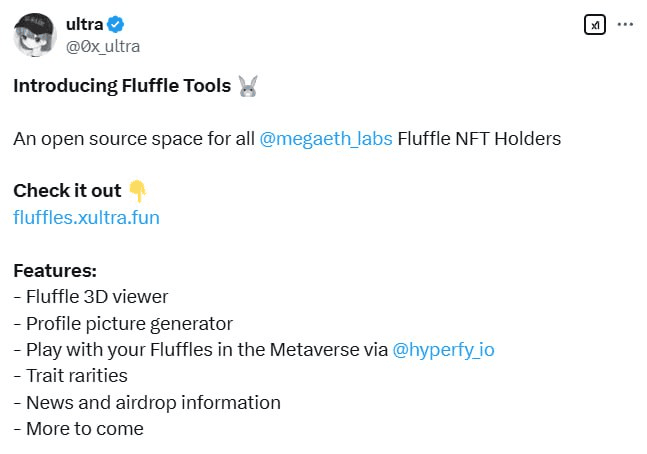Click the Check it out text
This screenshot has height=454, width=647.
click(67, 191)
